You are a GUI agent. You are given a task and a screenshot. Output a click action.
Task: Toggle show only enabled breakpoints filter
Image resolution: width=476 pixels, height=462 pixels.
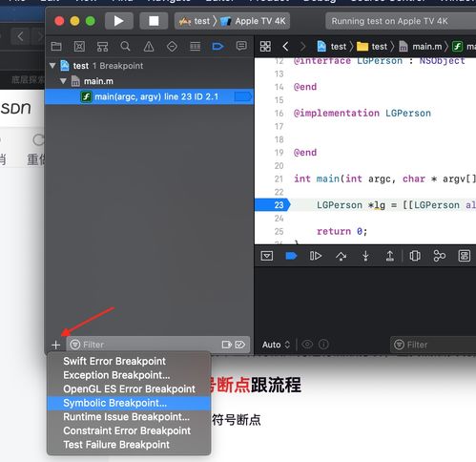pyautogui.click(x=227, y=345)
